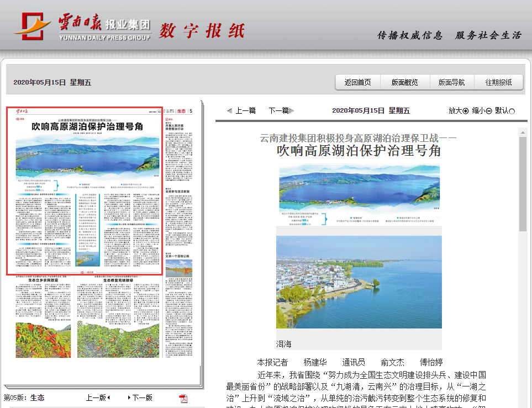Viewport: 532px width, 408px height.
Task: Click the left arrow beside 上一篇
Action: point(229,110)
